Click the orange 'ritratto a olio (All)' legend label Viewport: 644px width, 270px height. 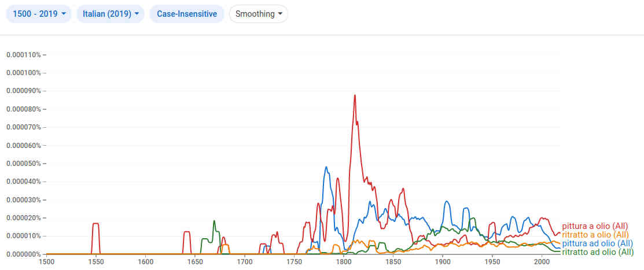point(595,235)
